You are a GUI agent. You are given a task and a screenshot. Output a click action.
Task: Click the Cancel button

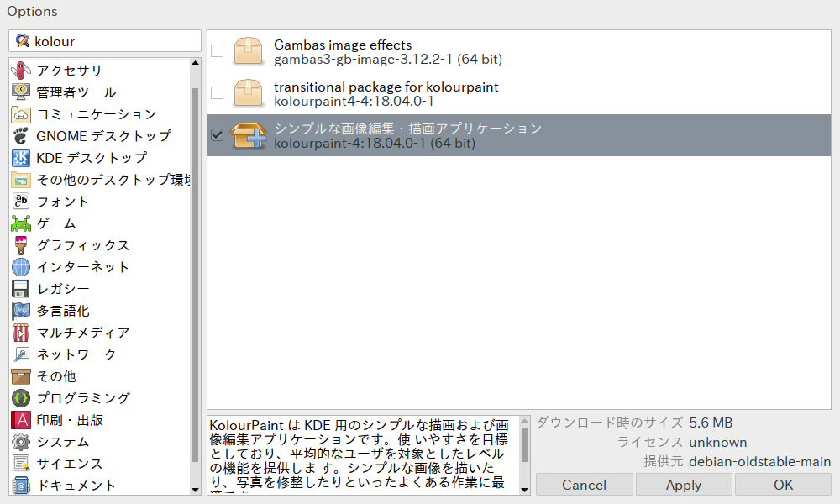(x=585, y=485)
